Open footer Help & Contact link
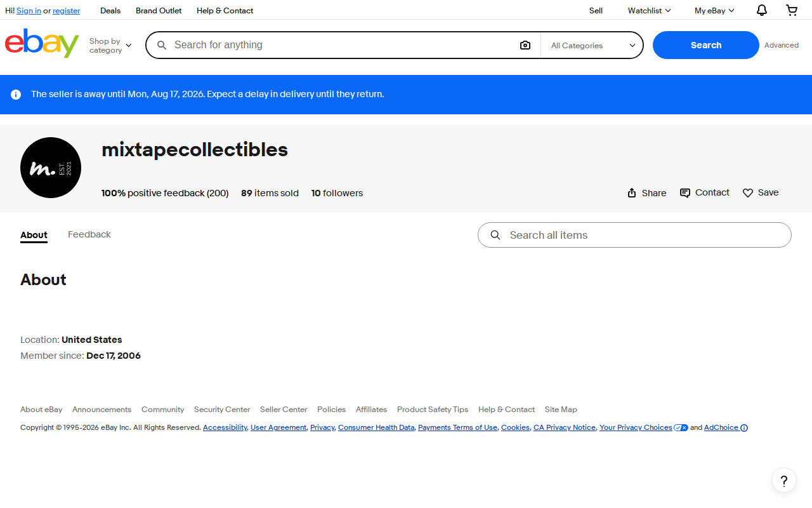Viewport: 812px width, 508px height. tap(506, 410)
